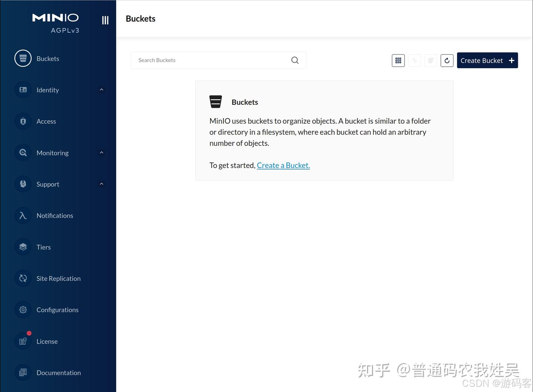Collapse the Support menu chevron
Screen dimensions: 533x392
click(101, 184)
